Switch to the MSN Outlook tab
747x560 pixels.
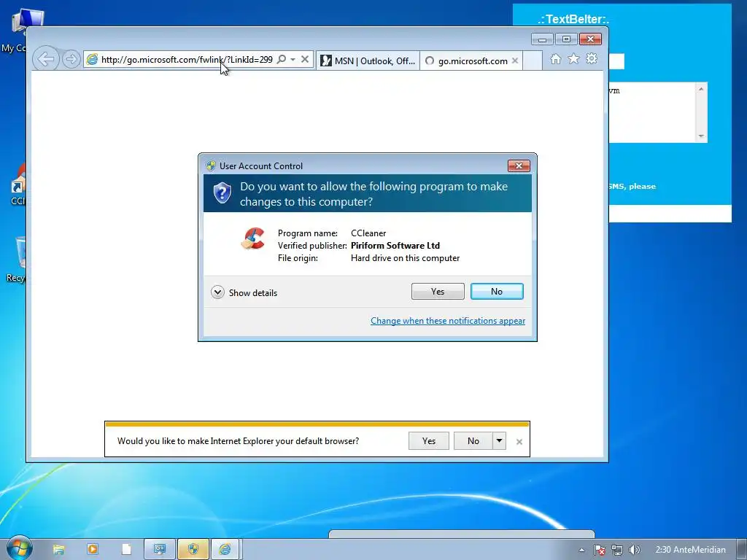[x=368, y=61]
